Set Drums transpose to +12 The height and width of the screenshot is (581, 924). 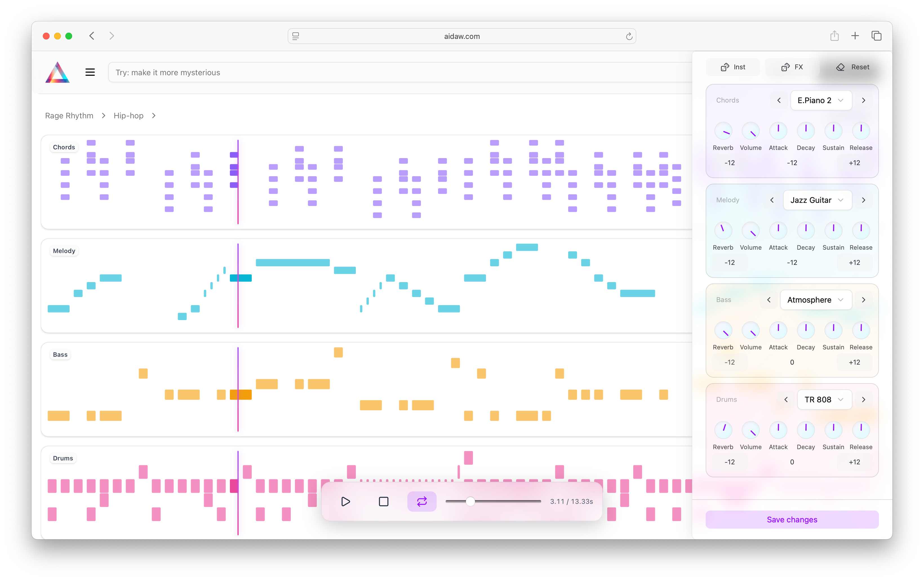854,462
